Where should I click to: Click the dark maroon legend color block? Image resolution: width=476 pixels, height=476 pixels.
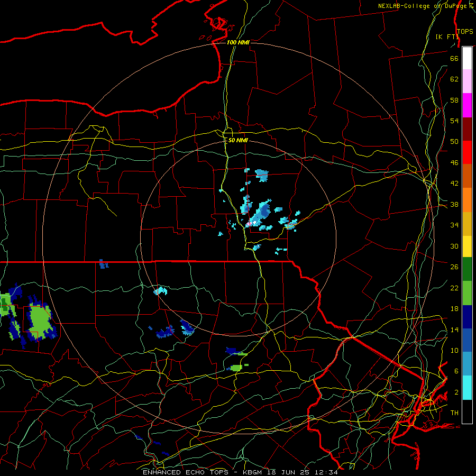[467, 129]
